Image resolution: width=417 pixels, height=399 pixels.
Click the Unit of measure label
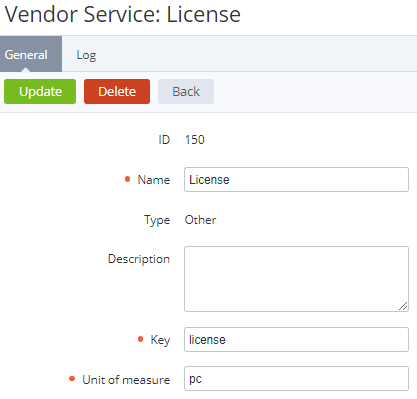tap(126, 380)
